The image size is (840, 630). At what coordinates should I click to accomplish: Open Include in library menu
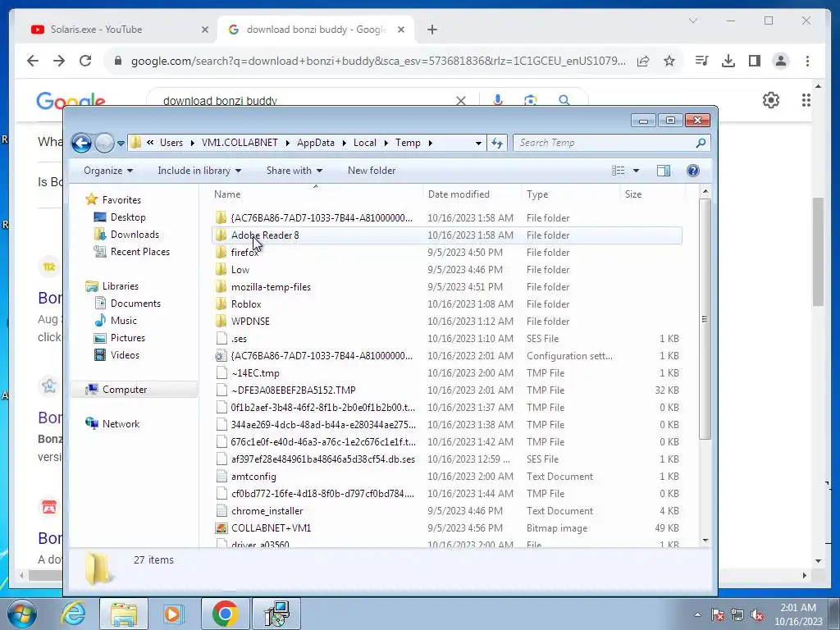[x=199, y=171]
